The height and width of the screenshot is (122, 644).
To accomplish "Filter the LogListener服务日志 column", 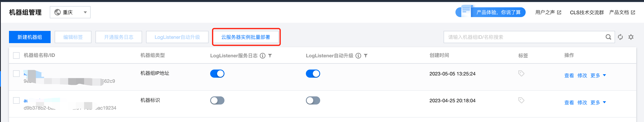I will tap(270, 56).
